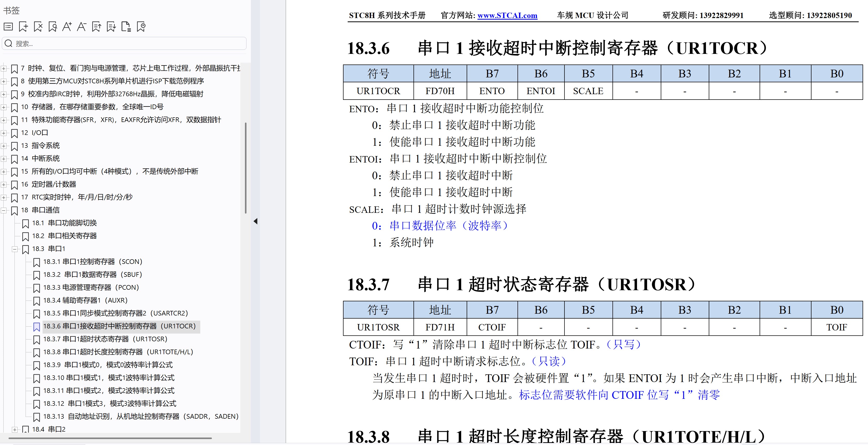868x445 pixels.
Task: Expand the 18.4 串口2 section
Action: [15, 429]
